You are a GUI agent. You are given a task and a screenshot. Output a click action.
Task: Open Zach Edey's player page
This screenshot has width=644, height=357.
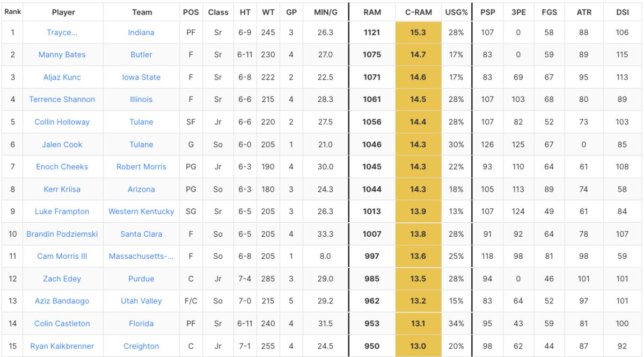point(62,279)
